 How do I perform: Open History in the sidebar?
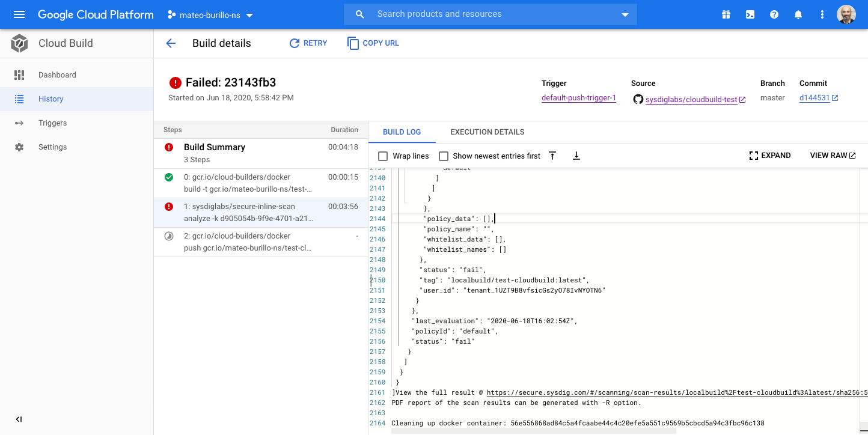pos(76,99)
